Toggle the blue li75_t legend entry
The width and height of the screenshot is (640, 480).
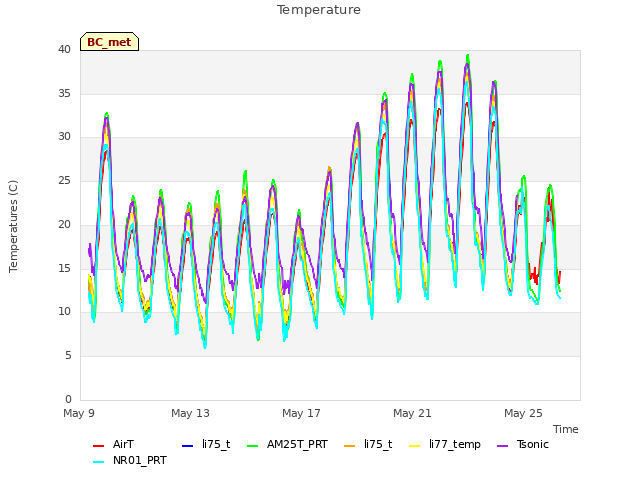[x=206, y=444]
